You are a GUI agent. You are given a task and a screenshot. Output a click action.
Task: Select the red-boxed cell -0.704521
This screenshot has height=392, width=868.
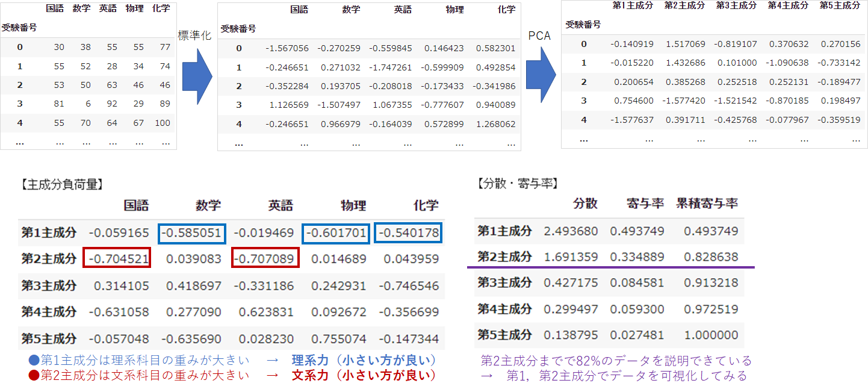[x=117, y=258]
